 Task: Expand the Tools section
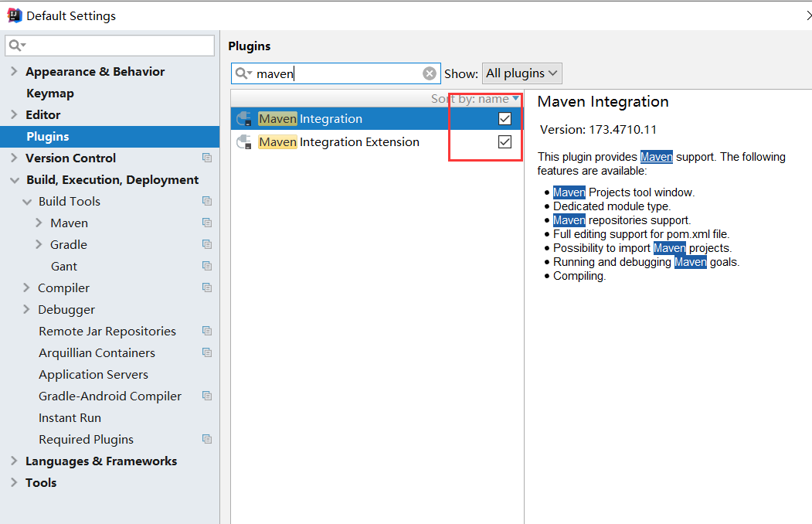[14, 482]
